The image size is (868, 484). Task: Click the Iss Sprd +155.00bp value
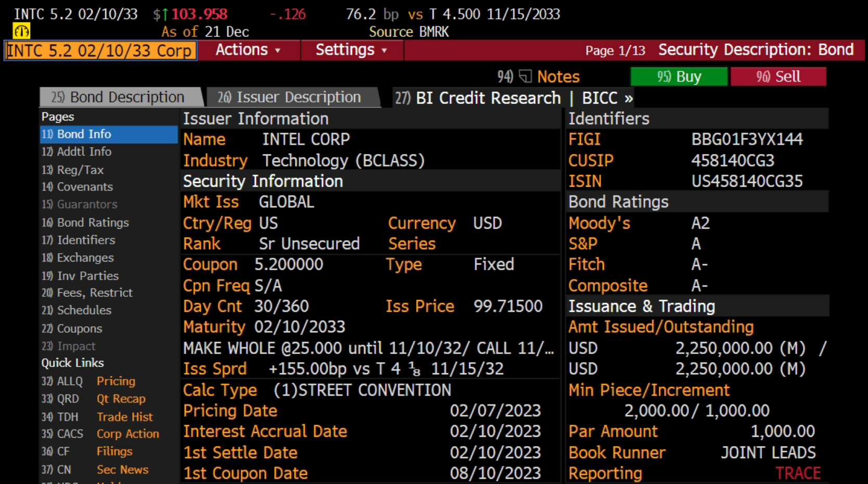(x=386, y=369)
